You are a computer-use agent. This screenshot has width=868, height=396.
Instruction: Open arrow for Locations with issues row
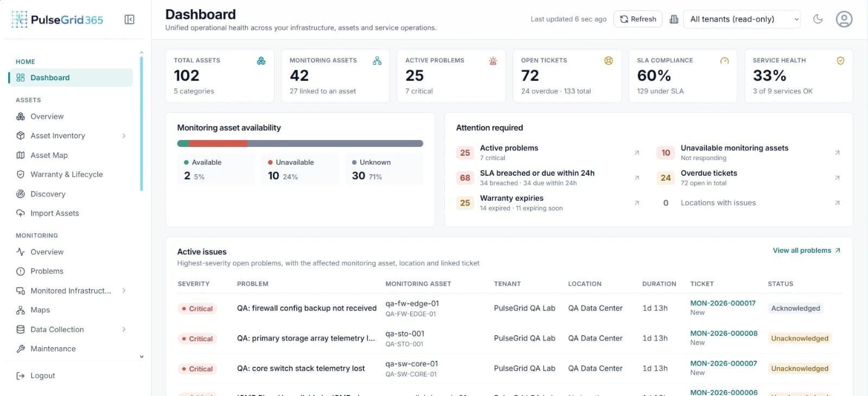pyautogui.click(x=837, y=203)
